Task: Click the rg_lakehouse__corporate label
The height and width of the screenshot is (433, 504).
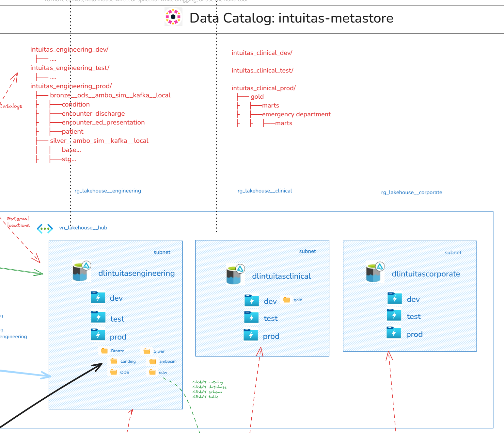Action: (x=411, y=192)
